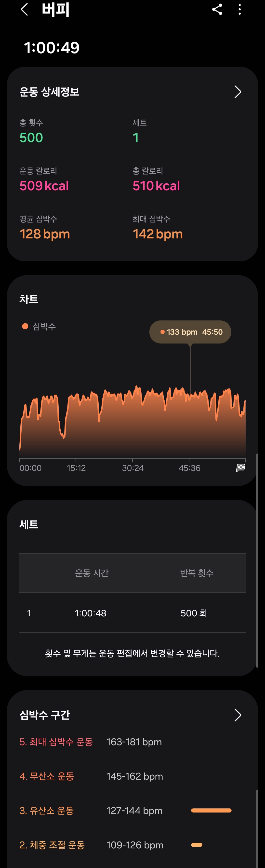Open the share icon
Viewport: 265px width, 868px height.
(217, 9)
